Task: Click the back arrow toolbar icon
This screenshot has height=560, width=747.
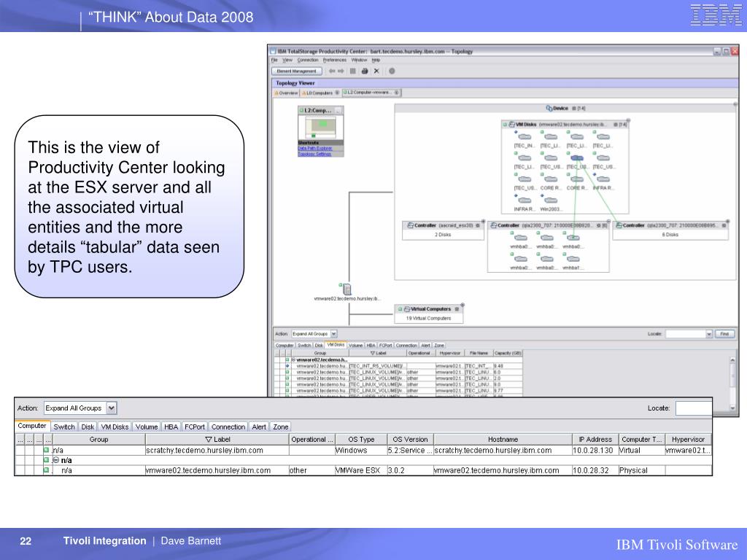Action: [332, 71]
